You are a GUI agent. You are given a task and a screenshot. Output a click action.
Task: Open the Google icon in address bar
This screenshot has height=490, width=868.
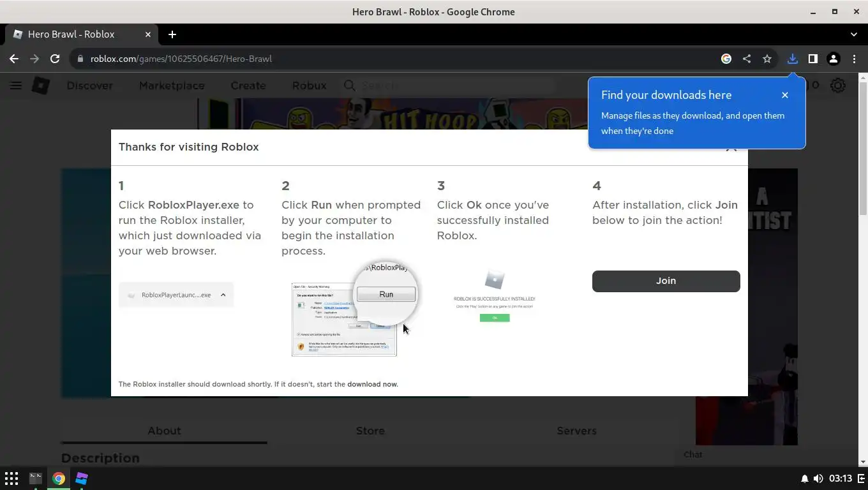[726, 59]
